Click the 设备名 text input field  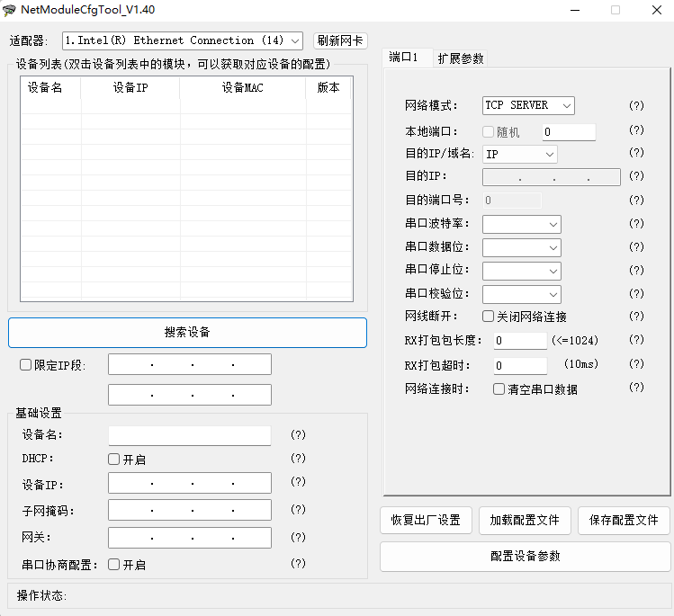[190, 435]
